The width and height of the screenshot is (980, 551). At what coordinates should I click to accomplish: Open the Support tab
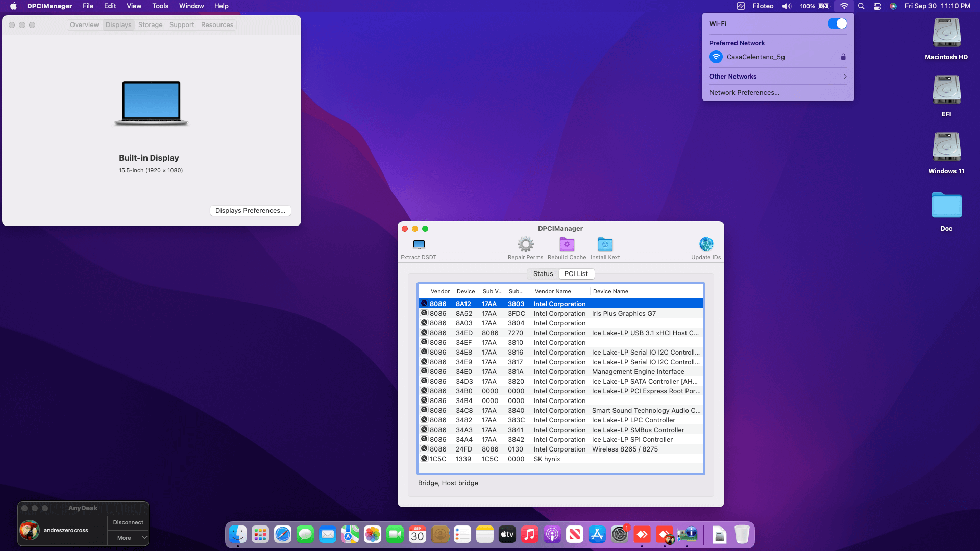coord(182,24)
